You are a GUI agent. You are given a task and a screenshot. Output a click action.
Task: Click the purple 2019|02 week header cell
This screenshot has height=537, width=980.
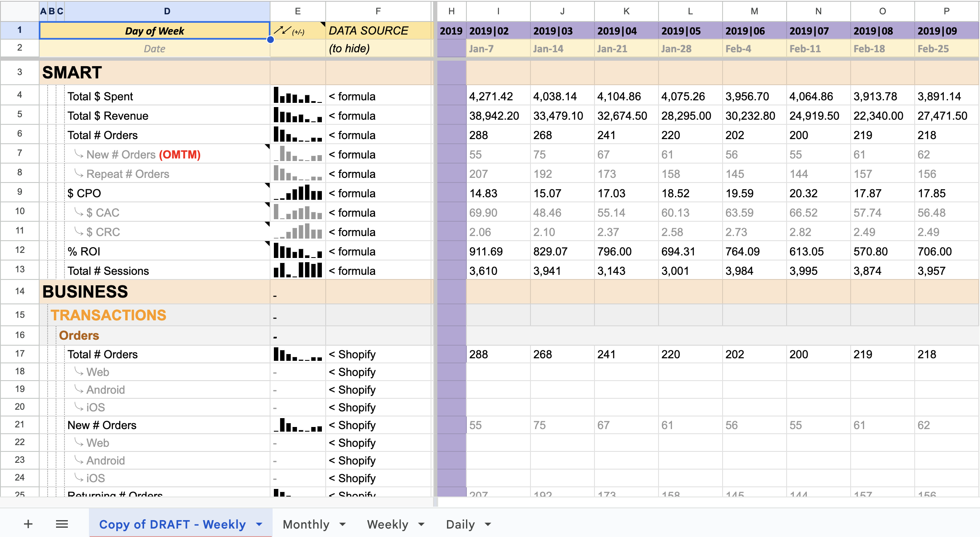coord(498,31)
